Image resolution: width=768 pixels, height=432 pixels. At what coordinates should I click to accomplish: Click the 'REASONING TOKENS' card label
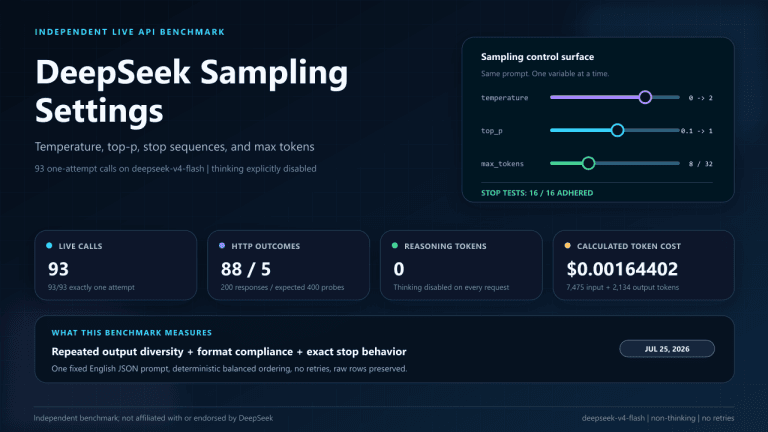tap(445, 246)
